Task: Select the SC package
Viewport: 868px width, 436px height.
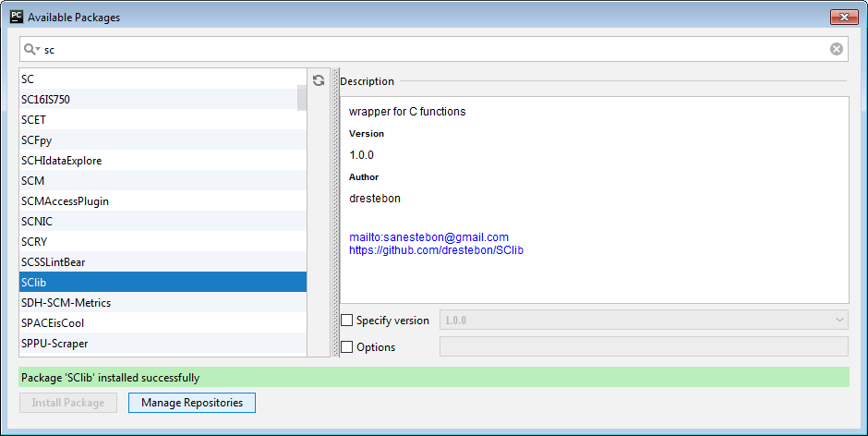Action: pos(163,79)
